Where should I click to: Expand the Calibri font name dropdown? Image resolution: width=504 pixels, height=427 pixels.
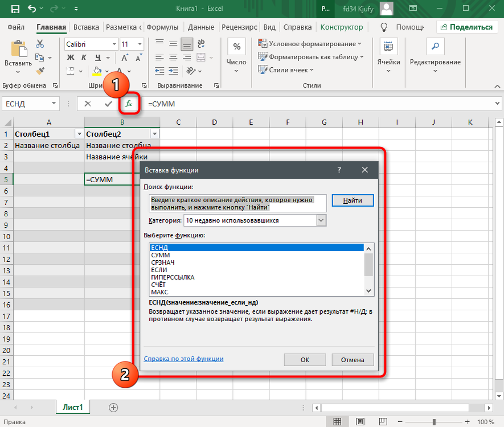click(x=113, y=44)
